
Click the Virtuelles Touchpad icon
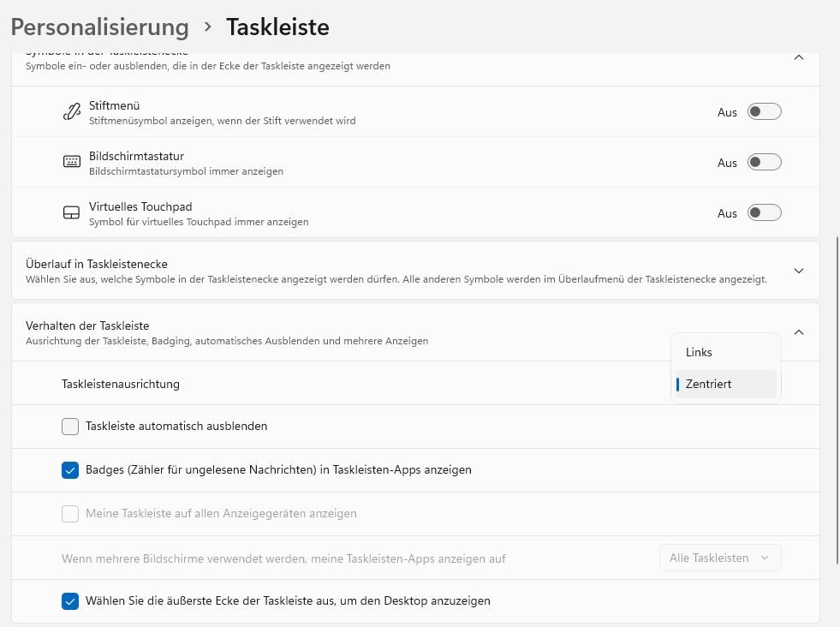pos(71,212)
